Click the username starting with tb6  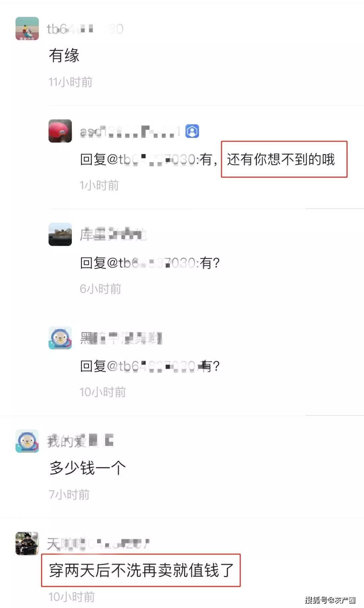click(85, 29)
